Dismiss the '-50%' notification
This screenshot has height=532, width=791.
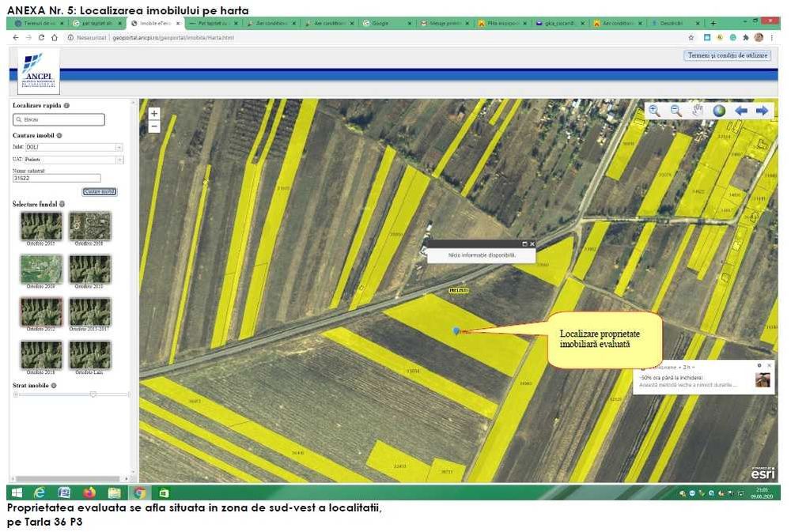[x=770, y=365]
